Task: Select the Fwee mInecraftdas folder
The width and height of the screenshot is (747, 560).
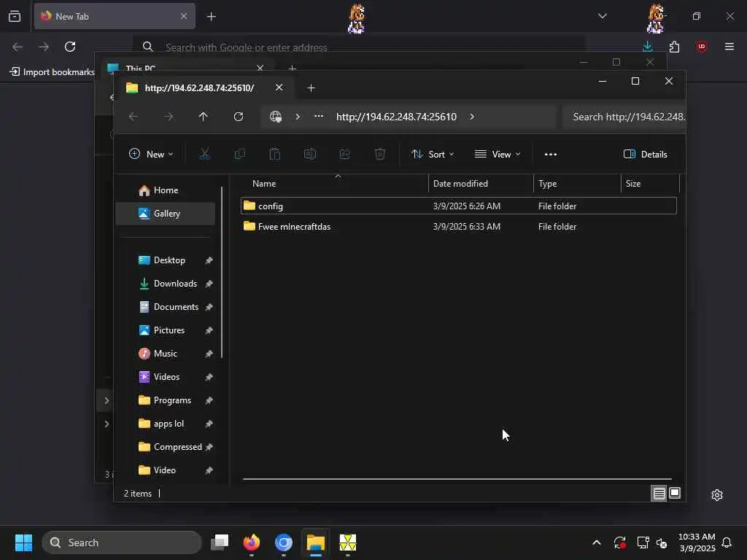Action: point(458,227)
